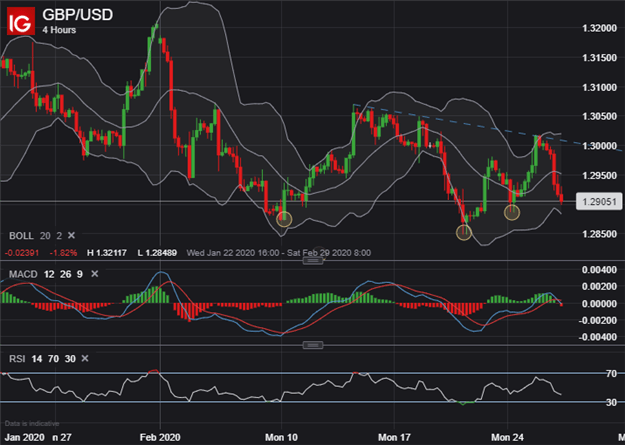Select the MACD indicator label
The height and width of the screenshot is (445, 625).
[23, 274]
